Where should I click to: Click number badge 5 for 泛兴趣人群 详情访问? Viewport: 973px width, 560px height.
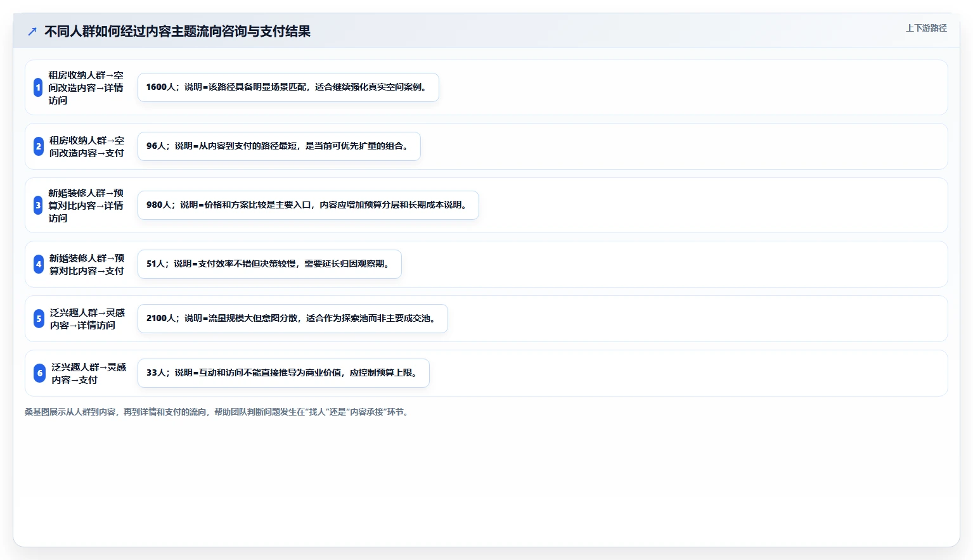click(39, 319)
